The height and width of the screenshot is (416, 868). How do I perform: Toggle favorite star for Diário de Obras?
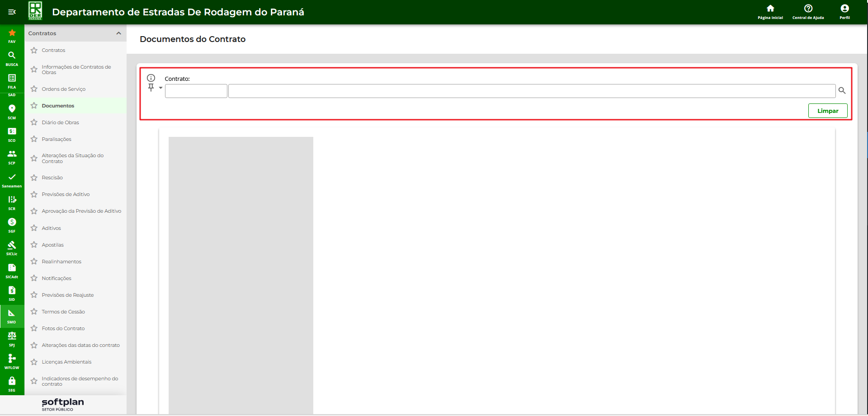pos(34,122)
